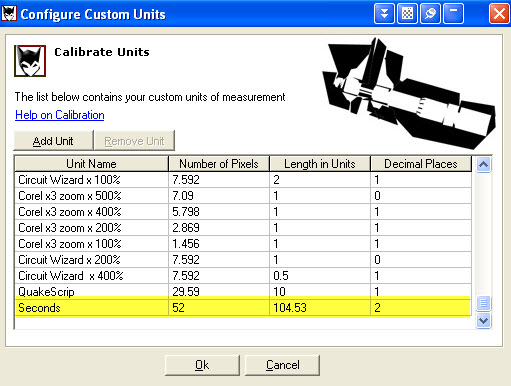Screen dimensions: 511x386
Task: Click length value 104.53
Action: 290,308
